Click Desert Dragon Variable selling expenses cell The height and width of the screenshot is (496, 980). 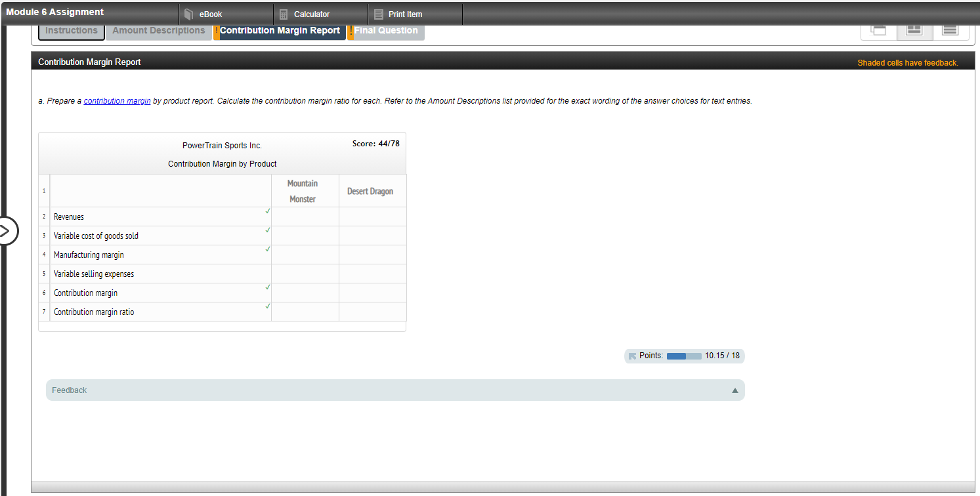tap(373, 274)
